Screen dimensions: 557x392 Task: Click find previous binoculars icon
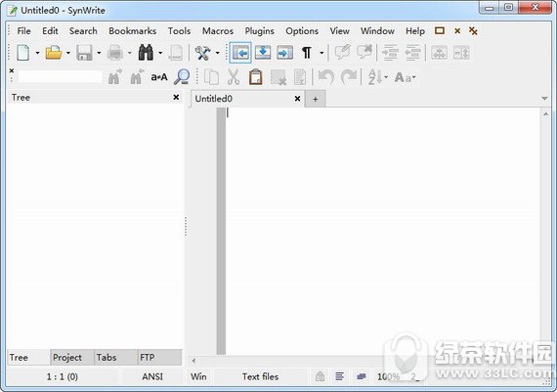(137, 77)
